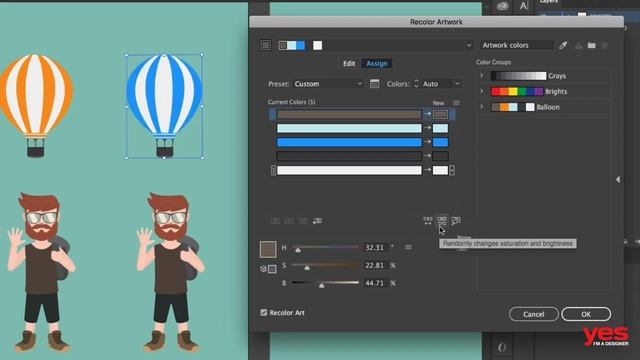The image size is (640, 360).
Task: Click the Colors stepper arrows
Action: [x=416, y=84]
